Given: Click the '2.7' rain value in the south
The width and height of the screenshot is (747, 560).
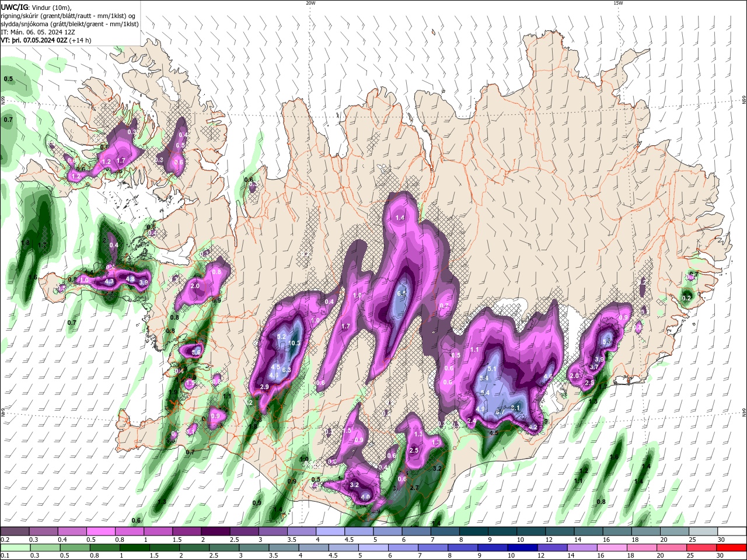Looking at the screenshot, I should click(x=415, y=488).
